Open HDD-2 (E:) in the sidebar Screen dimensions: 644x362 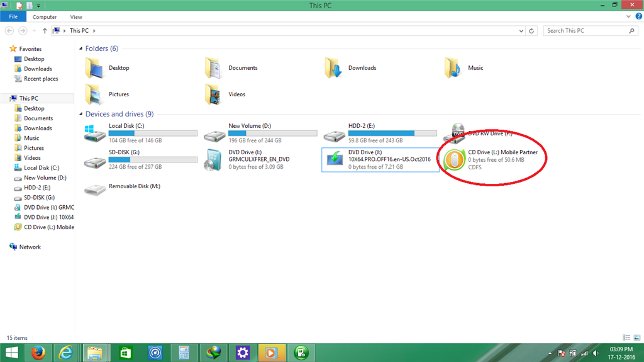[37, 188]
